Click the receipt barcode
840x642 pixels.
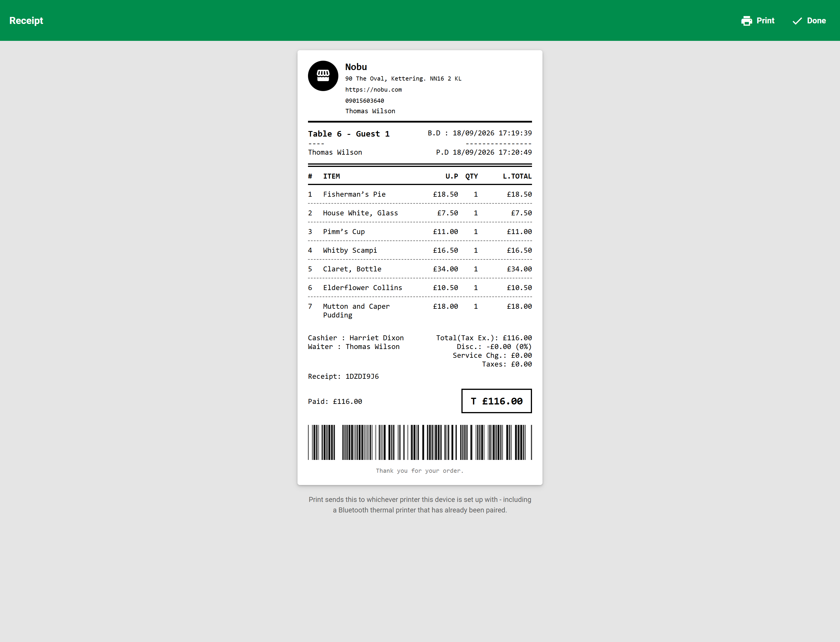[420, 442]
